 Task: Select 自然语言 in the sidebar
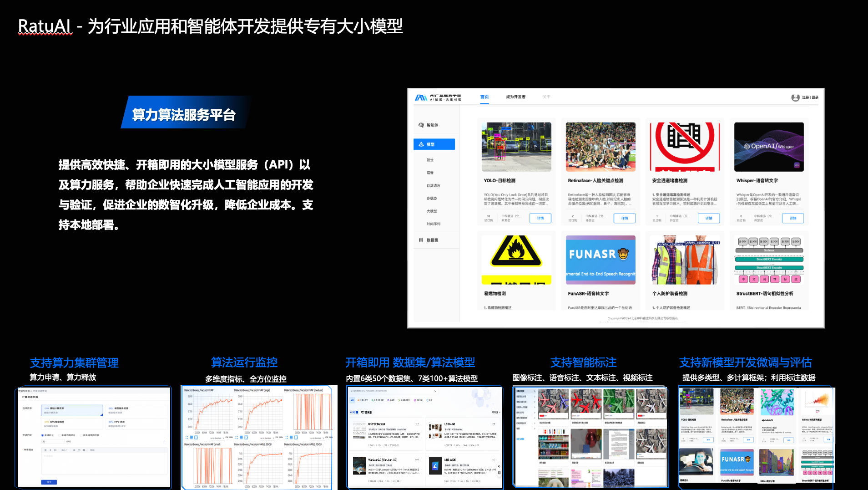[x=433, y=186]
